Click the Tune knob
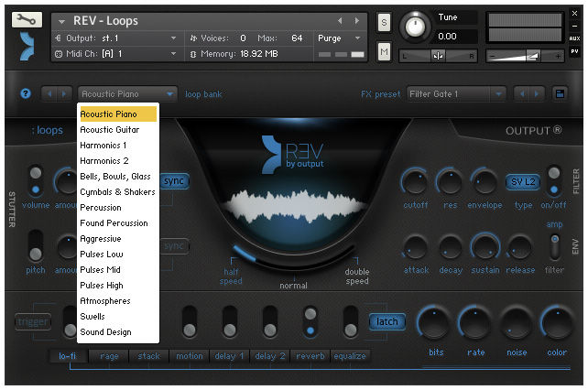This screenshot has width=588, height=390. (x=415, y=27)
